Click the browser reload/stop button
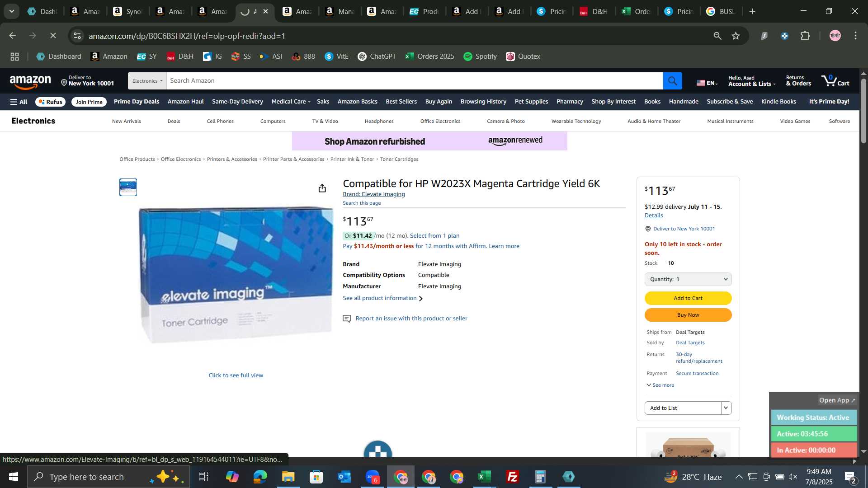Screen dimensions: 868x488 click(53, 36)
